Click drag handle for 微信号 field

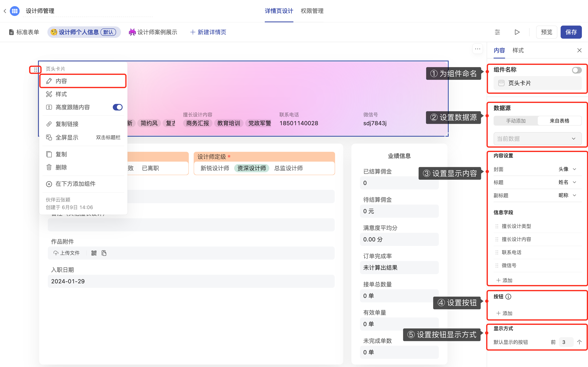click(497, 265)
